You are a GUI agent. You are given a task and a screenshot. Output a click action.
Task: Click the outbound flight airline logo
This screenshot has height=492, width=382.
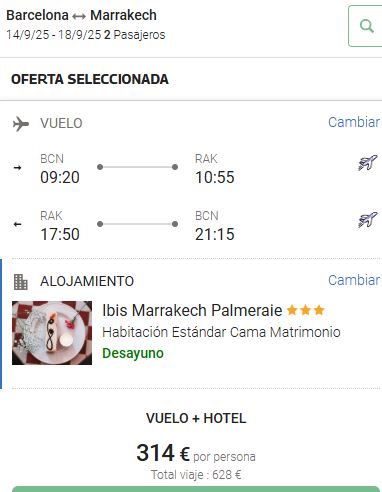coord(368,163)
